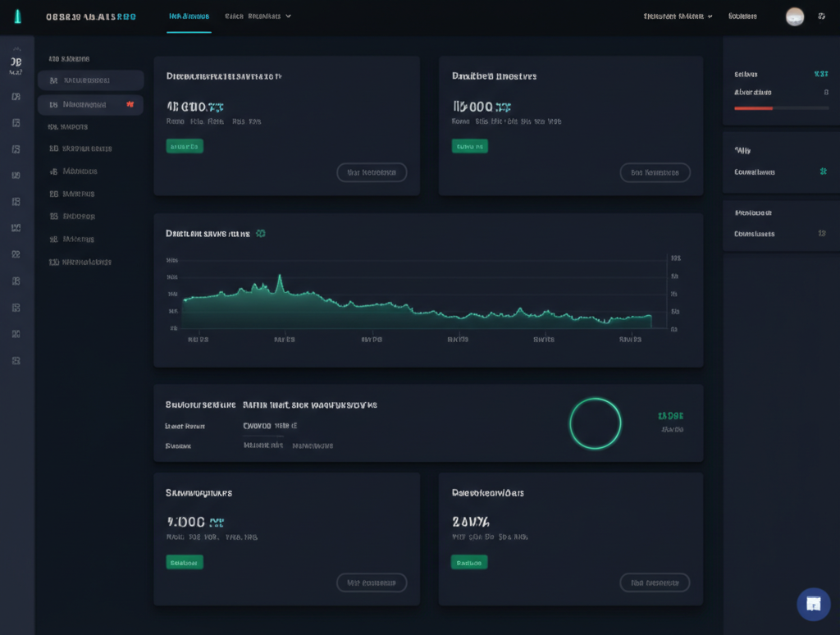Click the outlined pill button in the top-left card
Screen dimensions: 840x635
(372, 172)
